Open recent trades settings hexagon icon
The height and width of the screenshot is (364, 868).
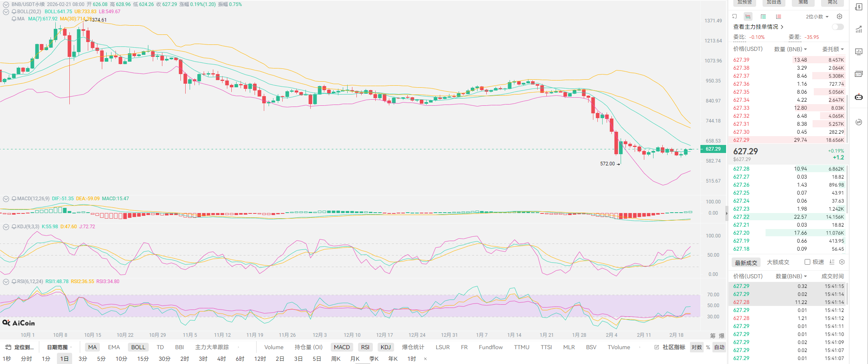(842, 262)
